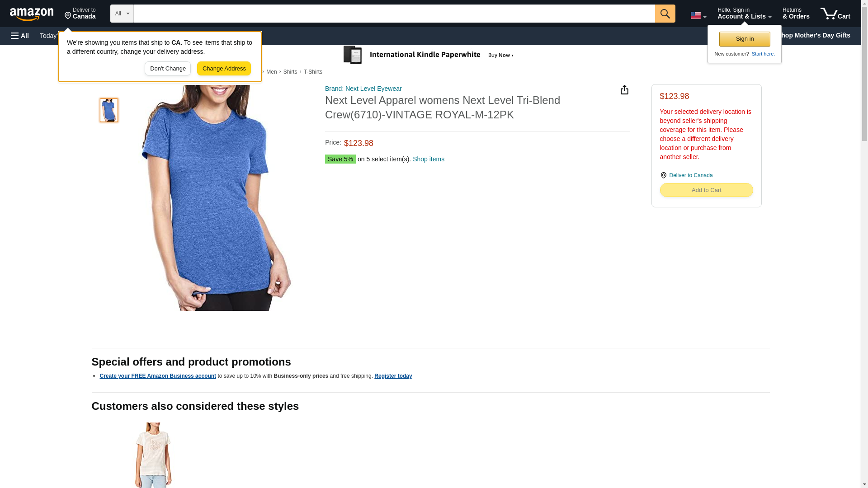Click the Amazon logo
Image resolution: width=868 pixels, height=488 pixels.
(x=32, y=14)
